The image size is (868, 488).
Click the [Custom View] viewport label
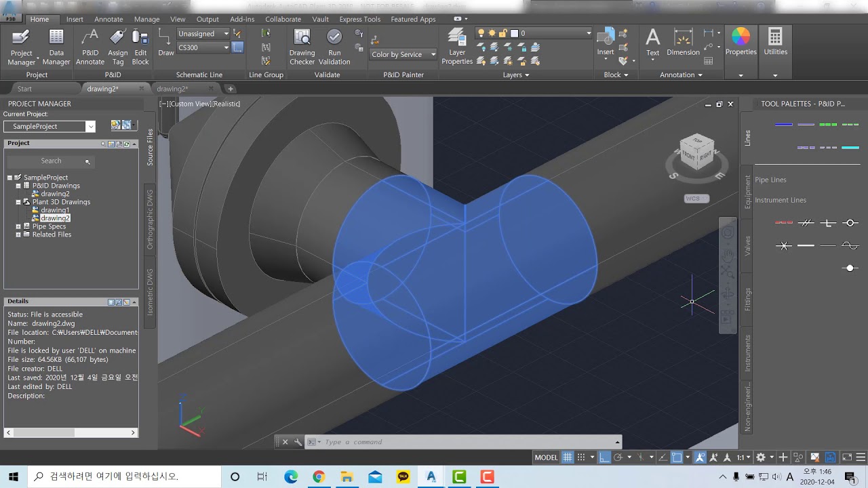click(x=189, y=104)
